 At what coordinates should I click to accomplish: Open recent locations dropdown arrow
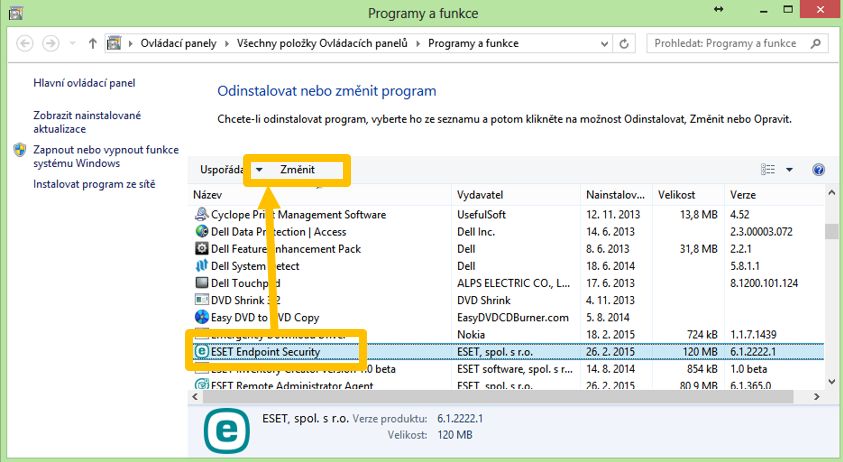tap(73, 43)
